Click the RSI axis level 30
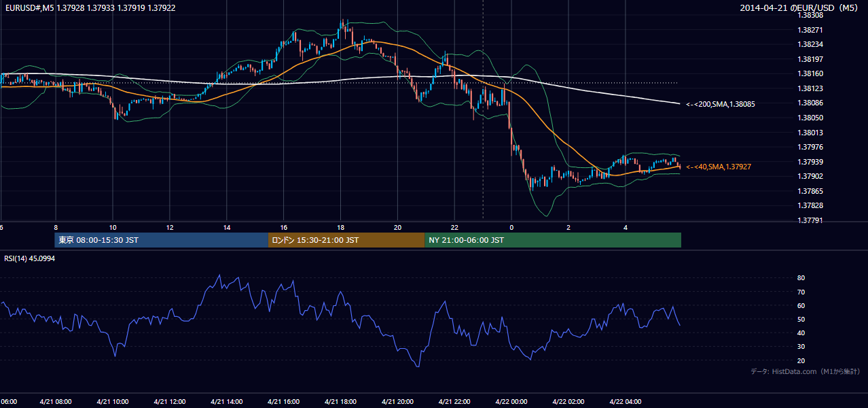This screenshot has height=408, width=868. point(801,346)
